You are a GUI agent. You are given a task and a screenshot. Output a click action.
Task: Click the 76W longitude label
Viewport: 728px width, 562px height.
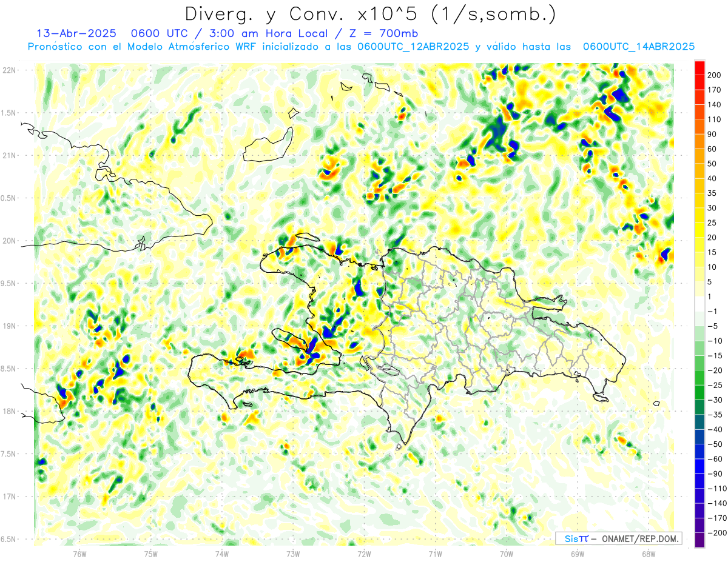click(x=79, y=554)
